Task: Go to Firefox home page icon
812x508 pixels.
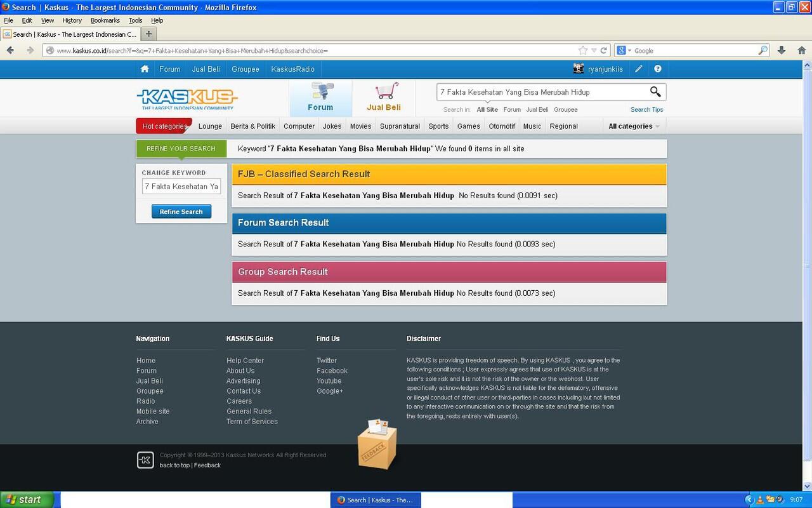Action: tap(802, 50)
